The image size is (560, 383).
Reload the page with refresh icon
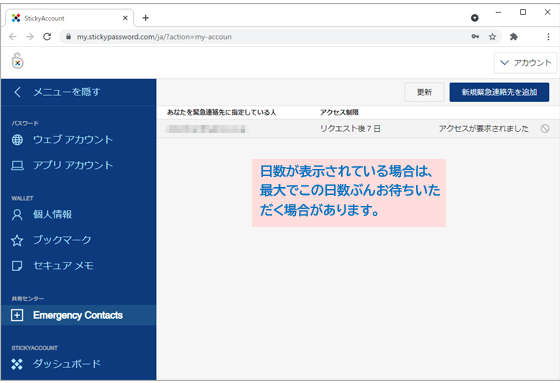tap(47, 37)
